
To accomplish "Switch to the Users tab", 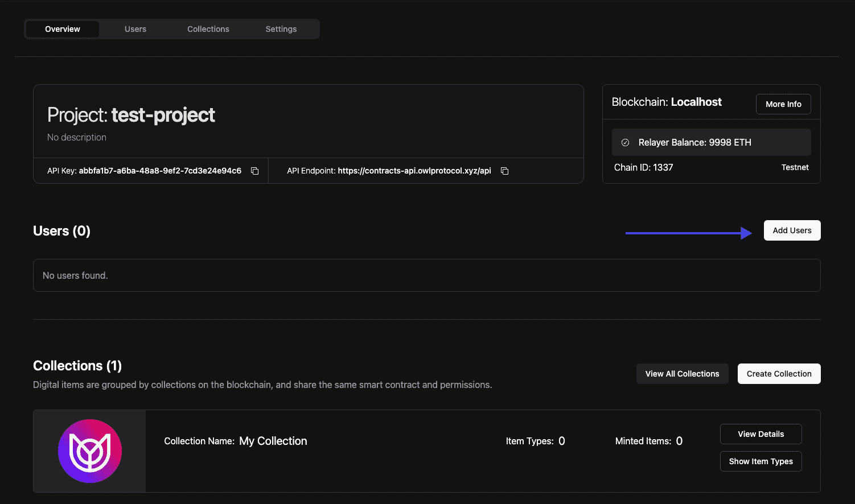I will click(x=135, y=29).
